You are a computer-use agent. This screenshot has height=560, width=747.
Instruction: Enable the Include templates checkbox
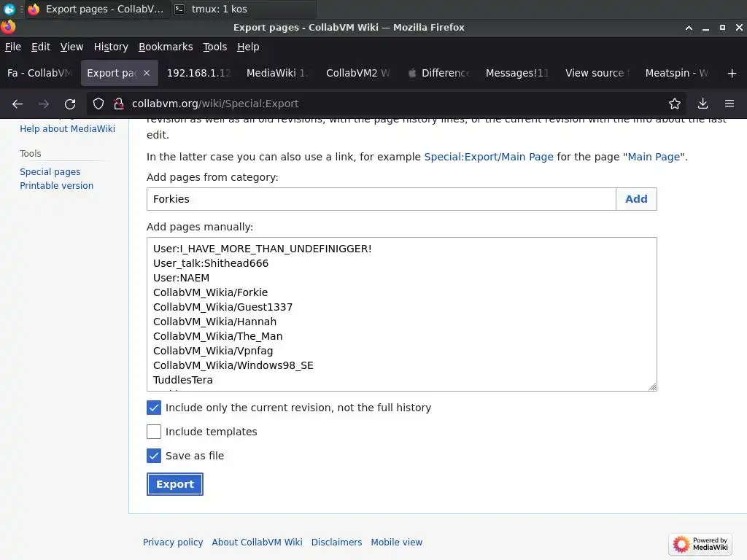pyautogui.click(x=154, y=432)
